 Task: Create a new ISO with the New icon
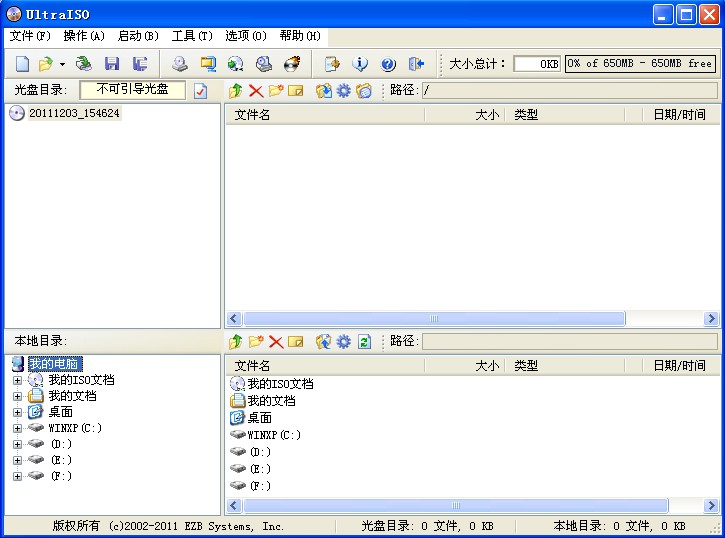coord(22,63)
